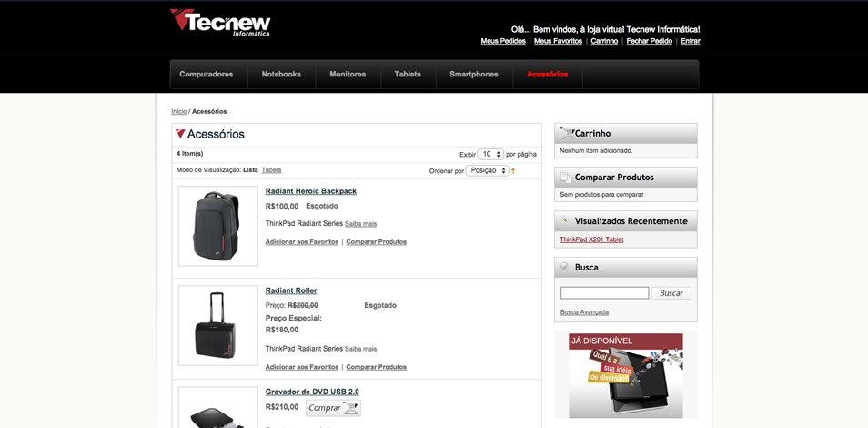This screenshot has height=428, width=868.
Task: Click the R$100,00 price text
Action: pyautogui.click(x=282, y=206)
